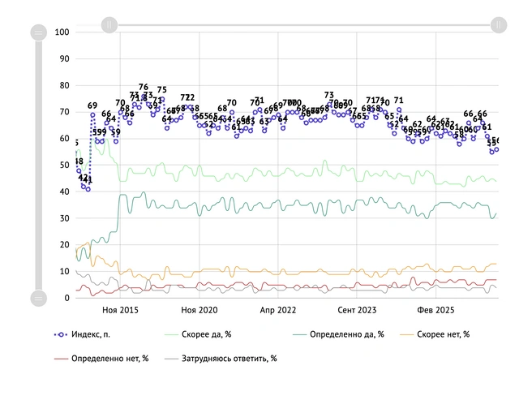Click the Фев 2025 axis label
The width and height of the screenshot is (532, 396).
coord(435,310)
